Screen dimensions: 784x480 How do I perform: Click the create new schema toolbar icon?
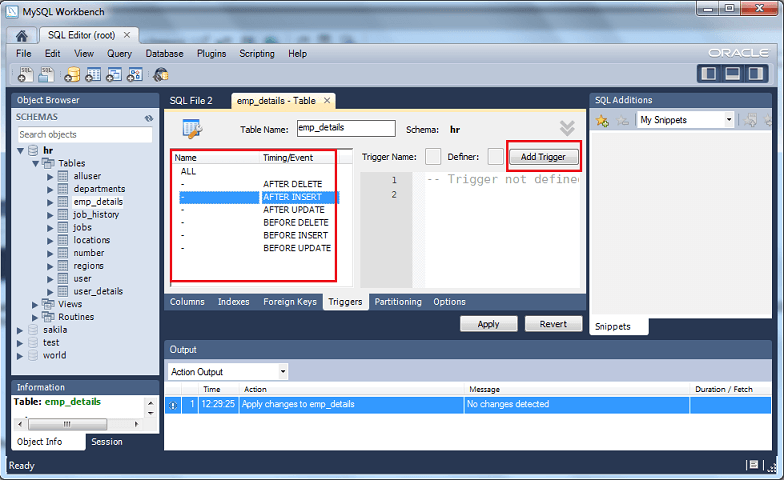coord(72,74)
